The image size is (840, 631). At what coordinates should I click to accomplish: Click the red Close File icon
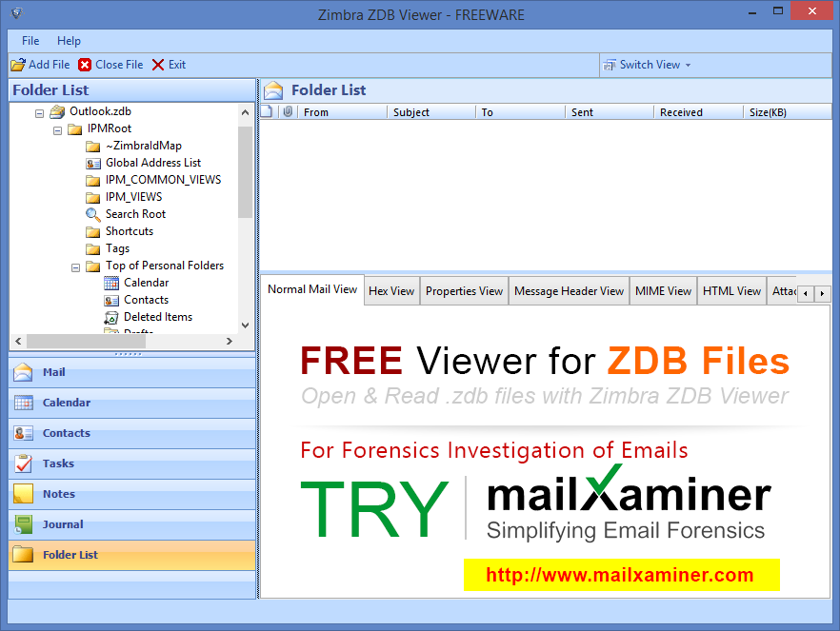point(85,65)
